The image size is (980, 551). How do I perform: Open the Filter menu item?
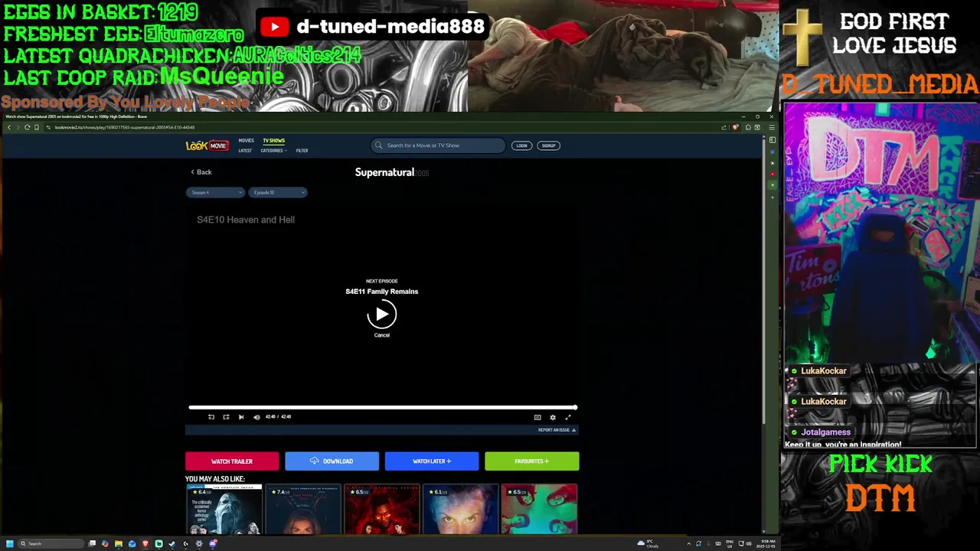tap(302, 151)
